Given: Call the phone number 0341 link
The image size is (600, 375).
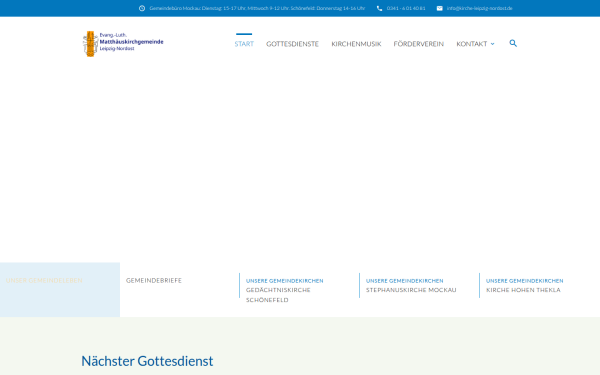Looking at the screenshot, I should coord(406,8).
